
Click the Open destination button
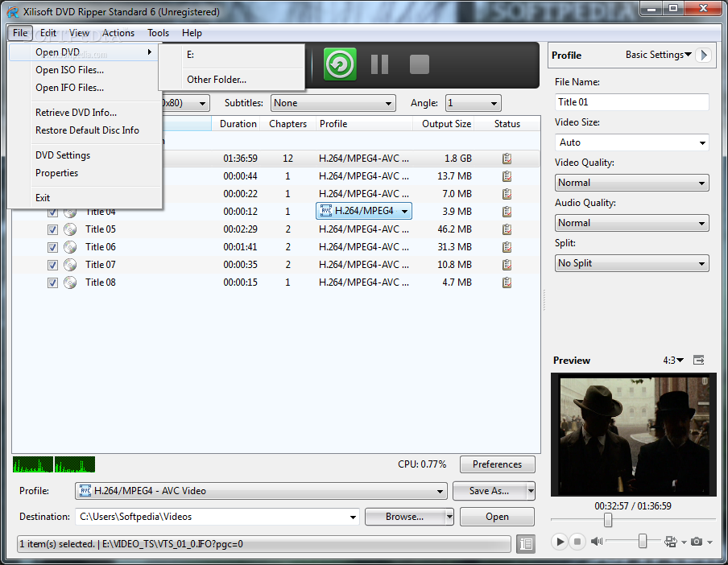click(x=497, y=517)
